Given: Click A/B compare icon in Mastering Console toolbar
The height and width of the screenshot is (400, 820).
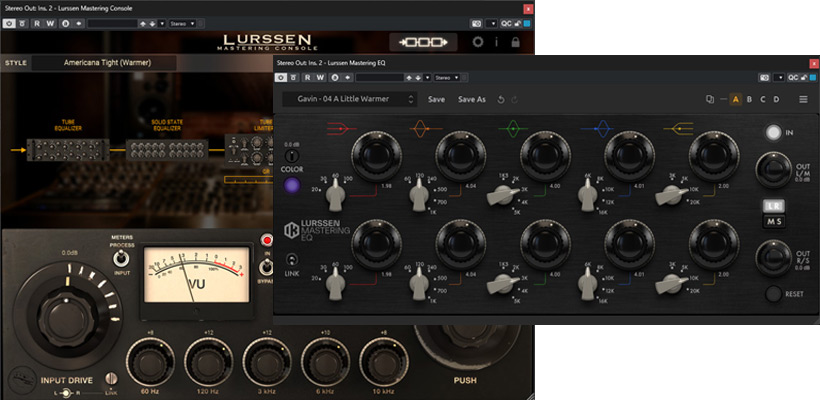Looking at the screenshot, I should [x=65, y=24].
